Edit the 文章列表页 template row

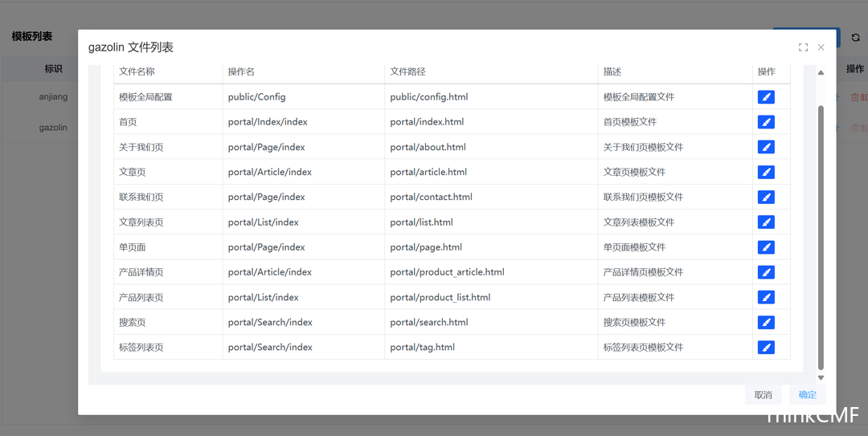click(x=766, y=222)
